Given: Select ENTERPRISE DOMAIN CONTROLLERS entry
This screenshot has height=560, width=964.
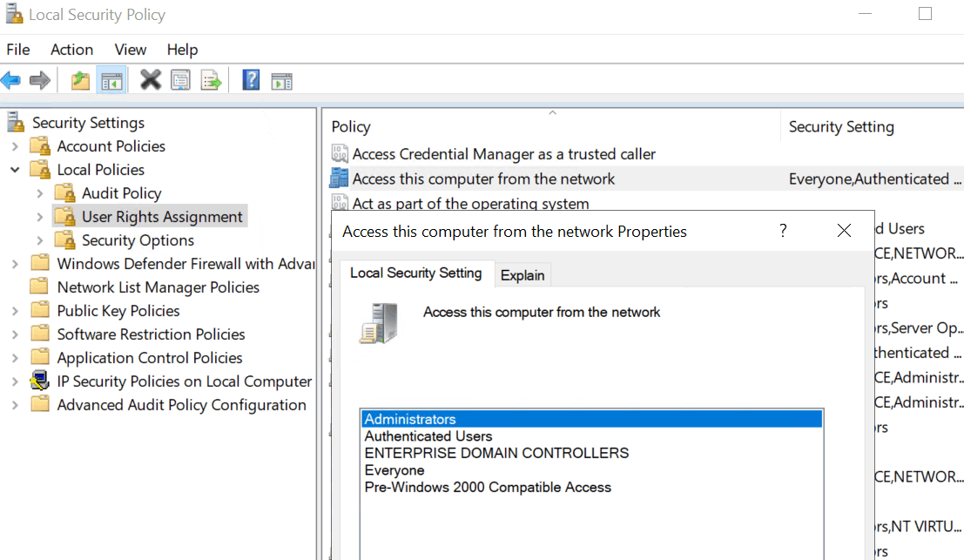Looking at the screenshot, I should point(592,453).
